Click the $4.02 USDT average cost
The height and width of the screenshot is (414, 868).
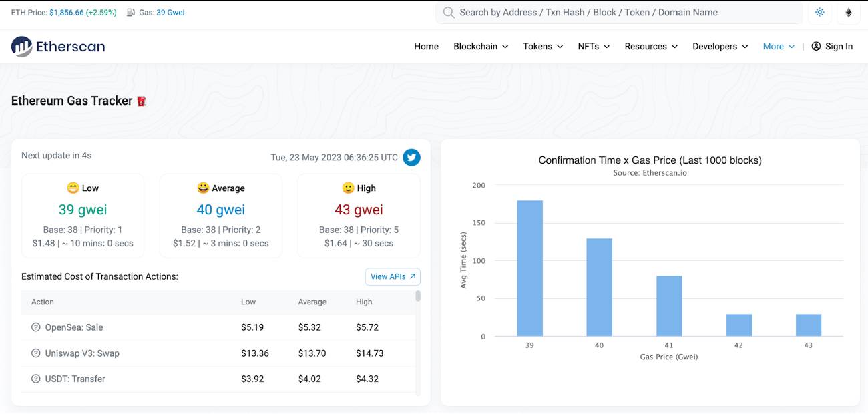tap(310, 379)
